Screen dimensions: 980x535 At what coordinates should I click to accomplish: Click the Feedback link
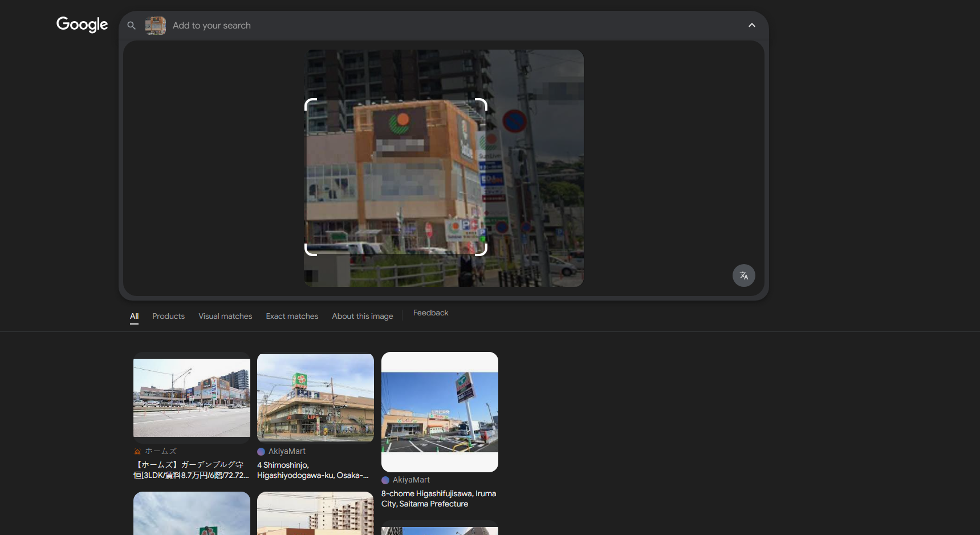[431, 313]
